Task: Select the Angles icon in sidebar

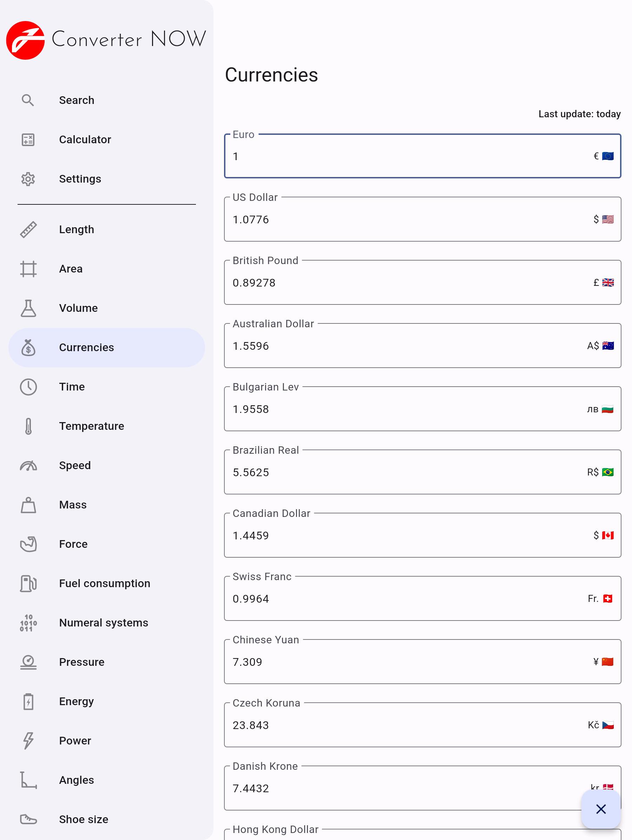Action: [x=28, y=780]
